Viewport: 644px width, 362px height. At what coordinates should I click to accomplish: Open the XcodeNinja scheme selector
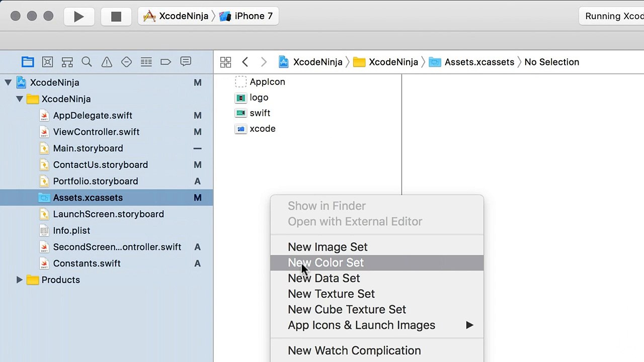tap(176, 16)
